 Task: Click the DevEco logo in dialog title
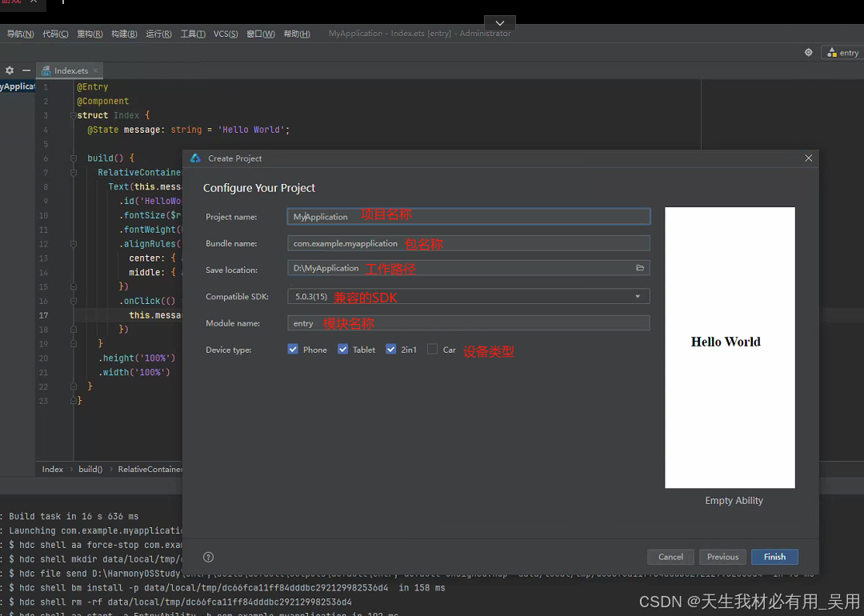196,158
